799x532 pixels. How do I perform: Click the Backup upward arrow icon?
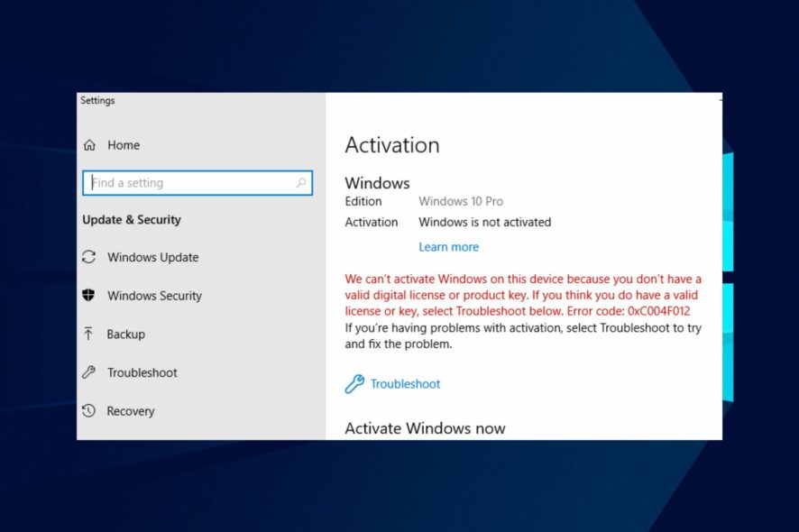[x=89, y=335]
